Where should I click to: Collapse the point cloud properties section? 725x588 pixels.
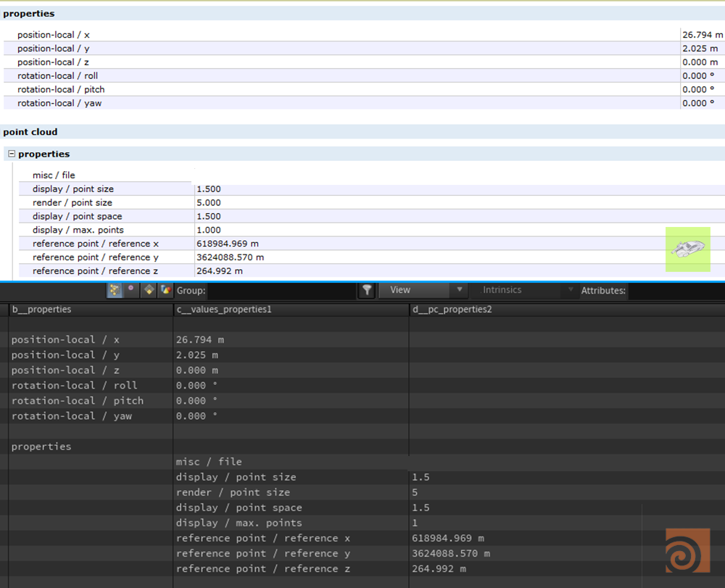(x=12, y=154)
